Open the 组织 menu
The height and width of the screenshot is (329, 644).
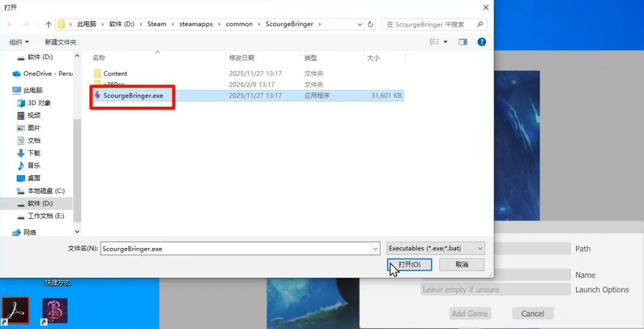click(x=19, y=42)
